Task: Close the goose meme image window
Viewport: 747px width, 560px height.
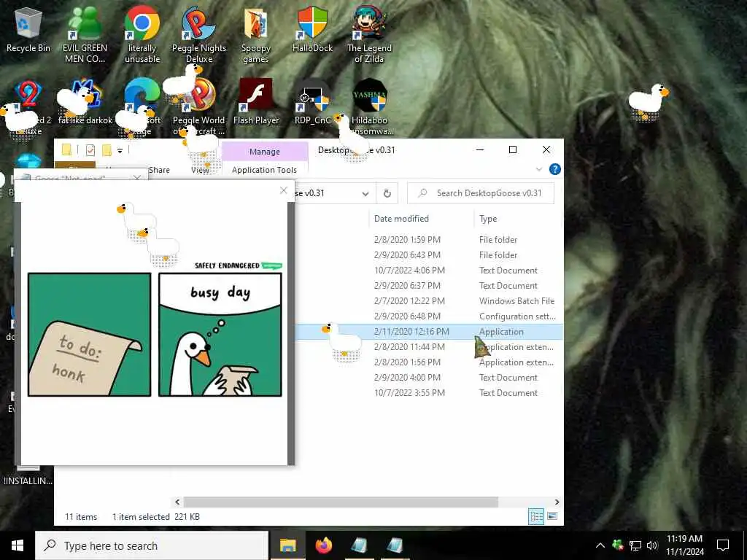Action: (284, 190)
